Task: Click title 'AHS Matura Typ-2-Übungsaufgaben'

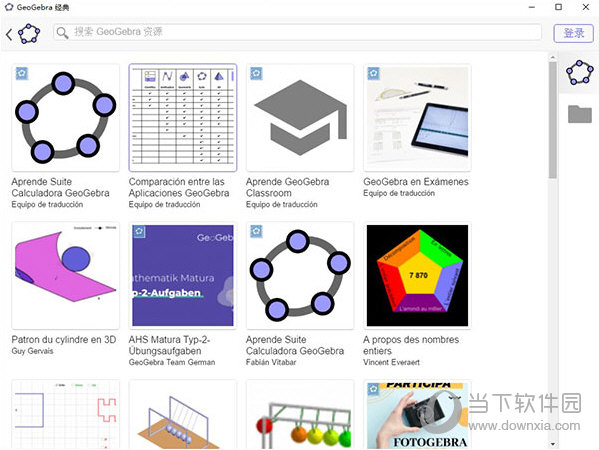Action: click(x=169, y=345)
